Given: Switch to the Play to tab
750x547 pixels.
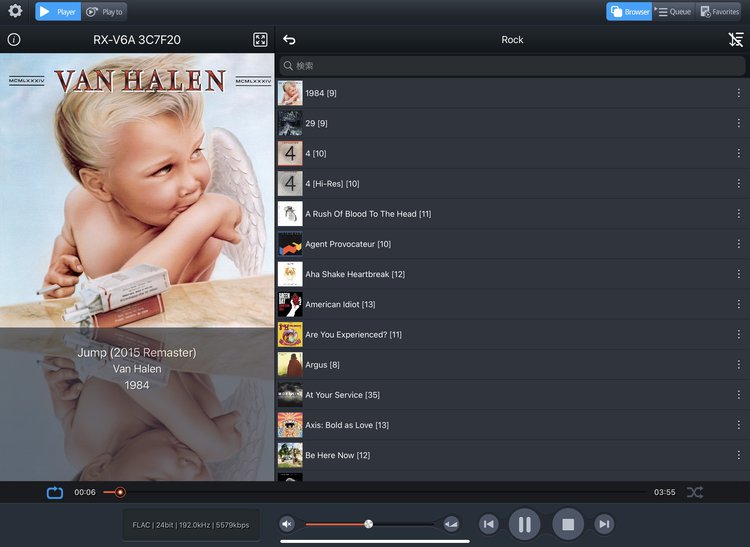Looking at the screenshot, I should pyautogui.click(x=104, y=11).
